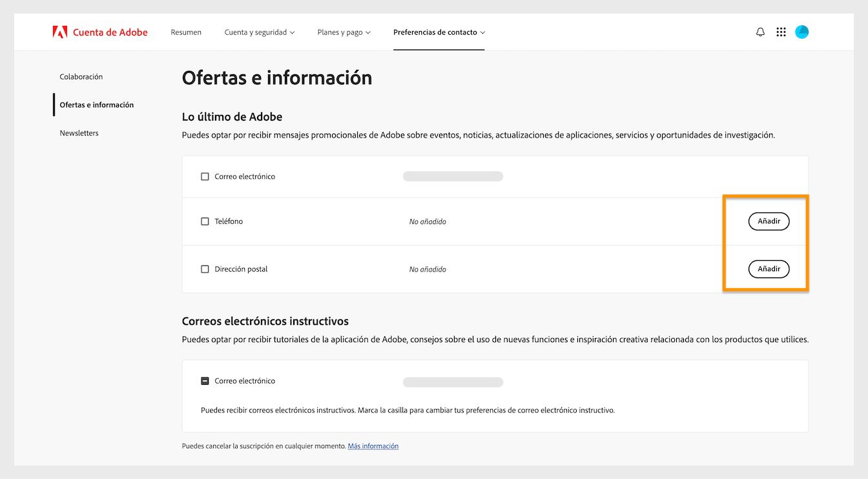
Task: Click Añadir for Dirección postal
Action: 769,269
